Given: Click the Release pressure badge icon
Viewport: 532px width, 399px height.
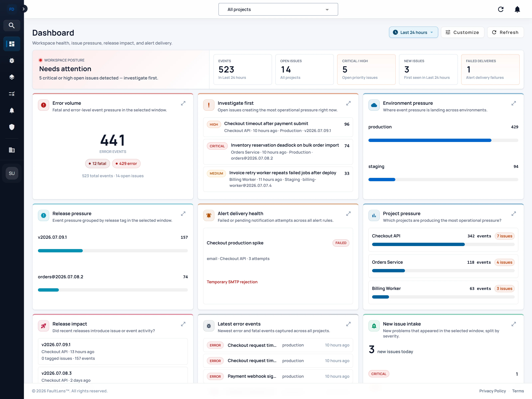Looking at the screenshot, I should (44, 215).
